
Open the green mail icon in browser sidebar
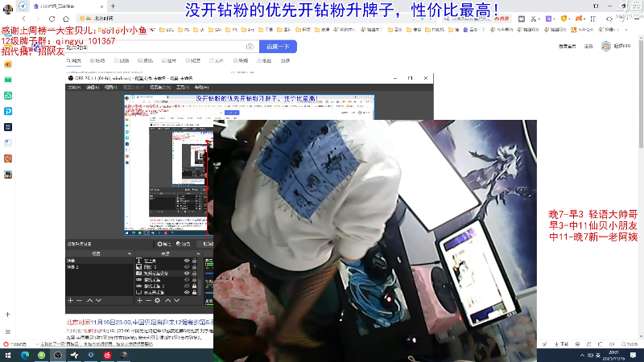click(8, 80)
